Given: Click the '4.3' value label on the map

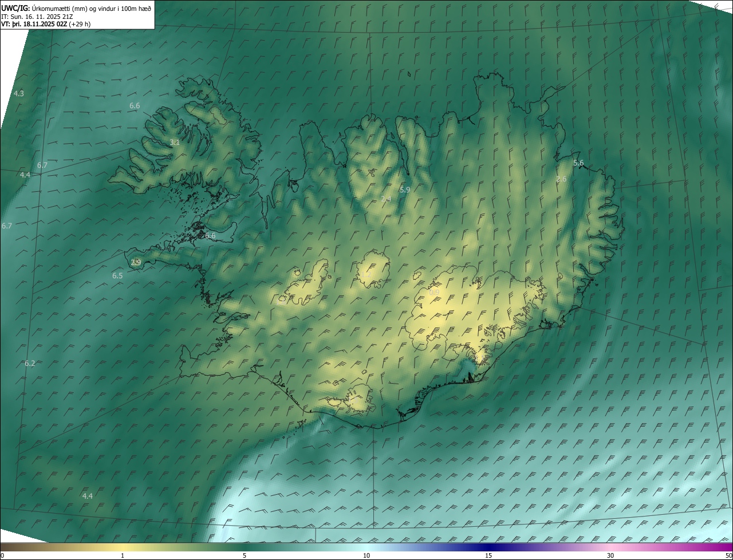Looking at the screenshot, I should coord(19,93).
